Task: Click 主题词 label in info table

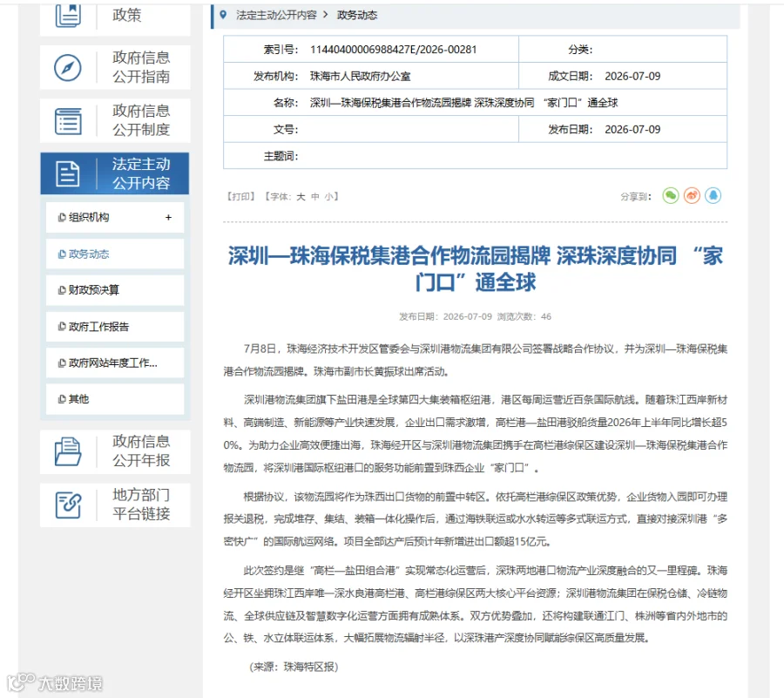Action: tap(280, 156)
